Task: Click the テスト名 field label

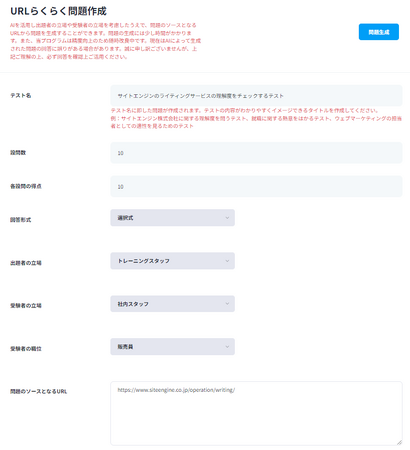Action: pyautogui.click(x=21, y=95)
